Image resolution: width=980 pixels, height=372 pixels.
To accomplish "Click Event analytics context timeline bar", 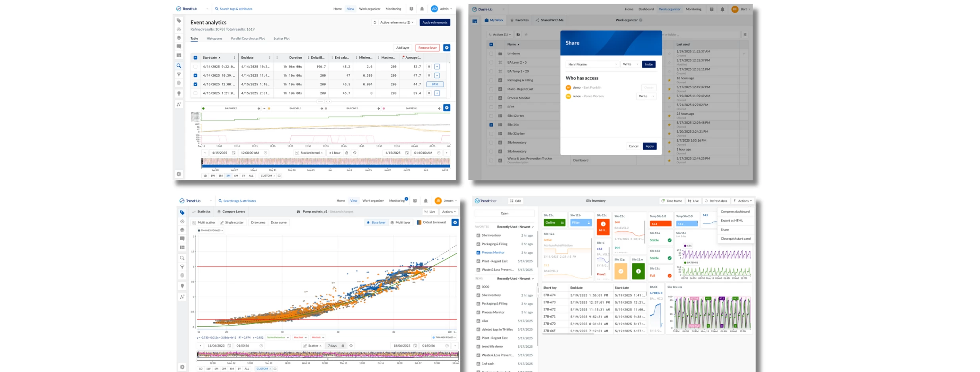I will pos(326,162).
